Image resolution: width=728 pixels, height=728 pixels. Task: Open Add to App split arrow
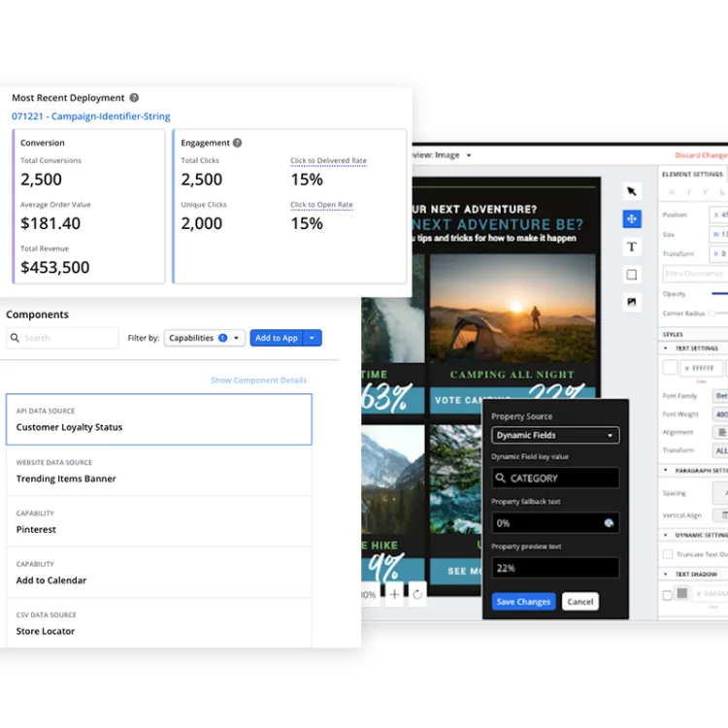(x=312, y=338)
